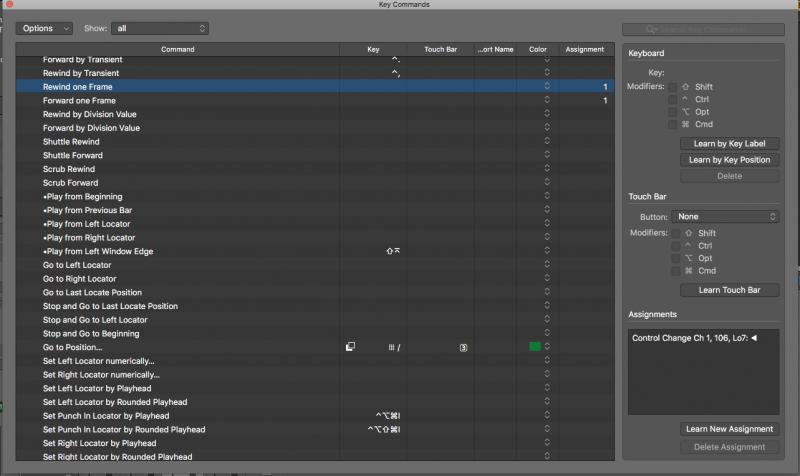Click the Learn Touch Bar button
800x476 pixels.
(729, 290)
